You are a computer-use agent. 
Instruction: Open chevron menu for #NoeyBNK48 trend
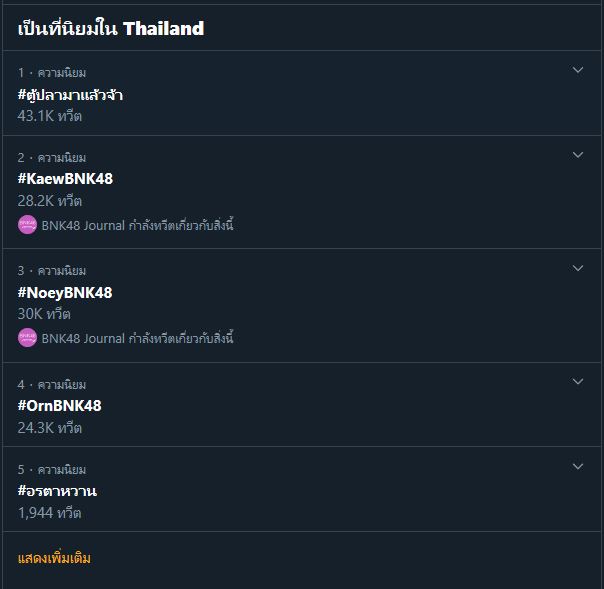tap(577, 269)
